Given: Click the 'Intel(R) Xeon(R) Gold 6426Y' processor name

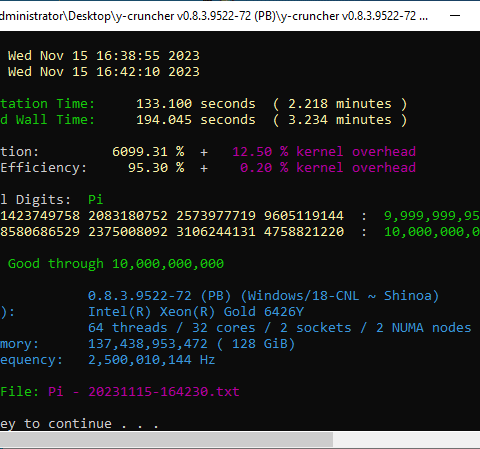Looking at the screenshot, I should point(196,312).
